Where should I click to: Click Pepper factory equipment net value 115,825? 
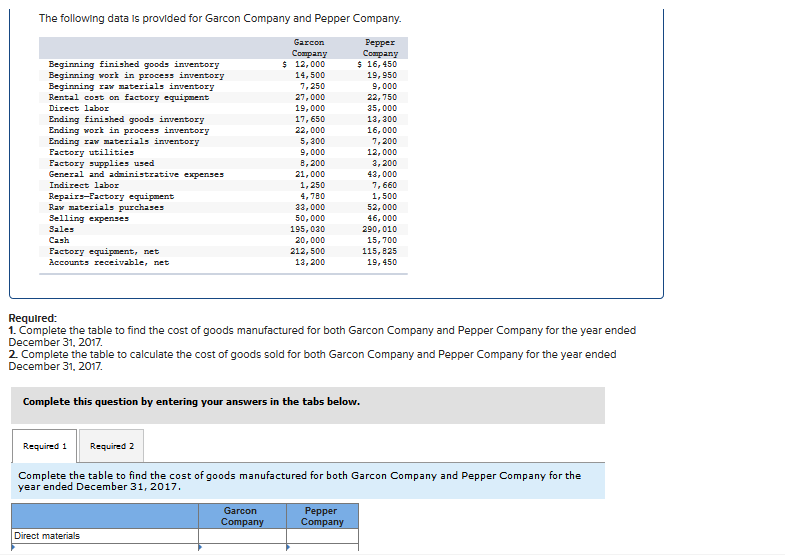[379, 252]
